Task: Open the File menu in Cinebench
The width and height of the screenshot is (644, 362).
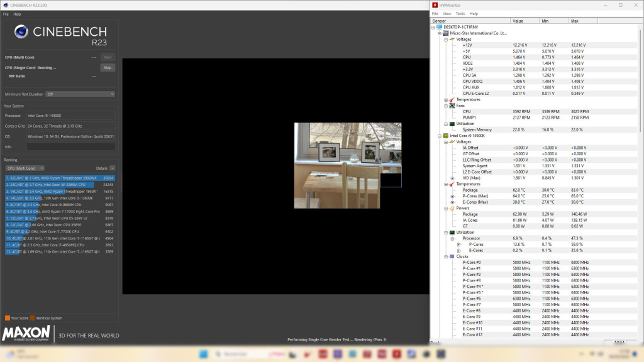Action: tap(6, 13)
